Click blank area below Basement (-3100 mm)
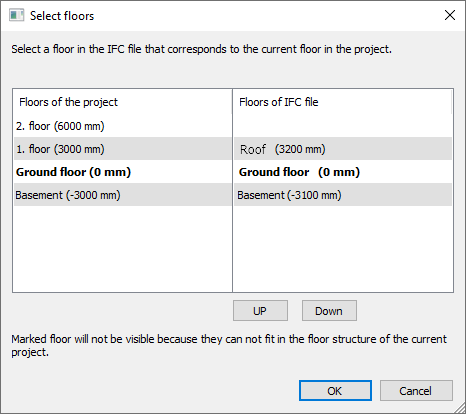 (343, 249)
